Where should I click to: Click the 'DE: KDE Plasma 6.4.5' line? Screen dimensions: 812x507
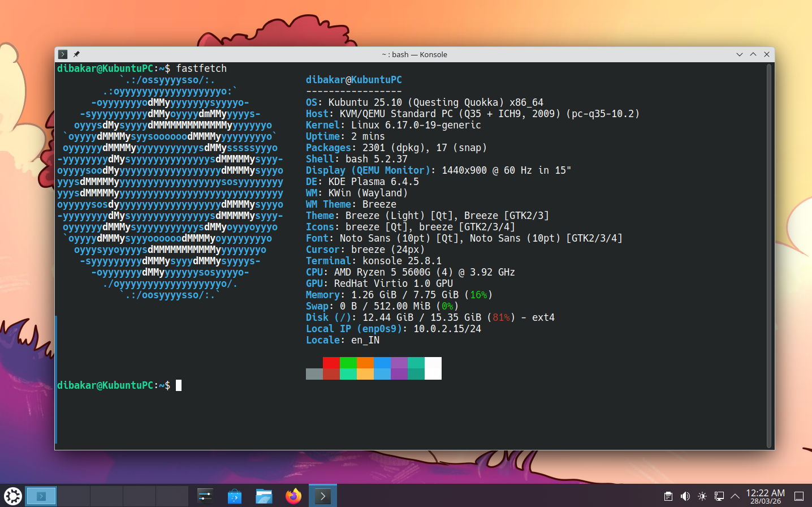[362, 182]
